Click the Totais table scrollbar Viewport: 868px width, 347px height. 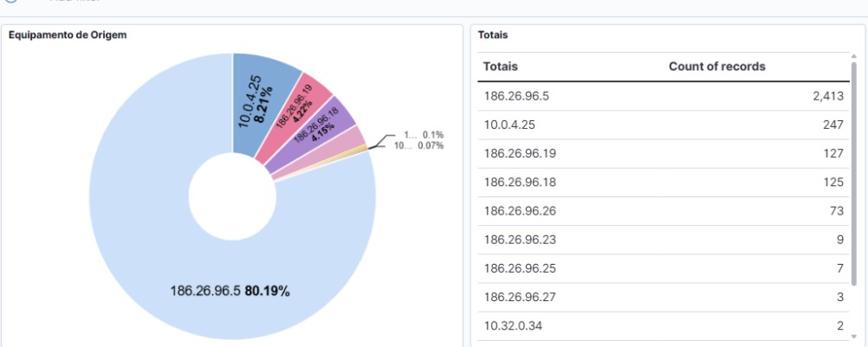[854, 173]
